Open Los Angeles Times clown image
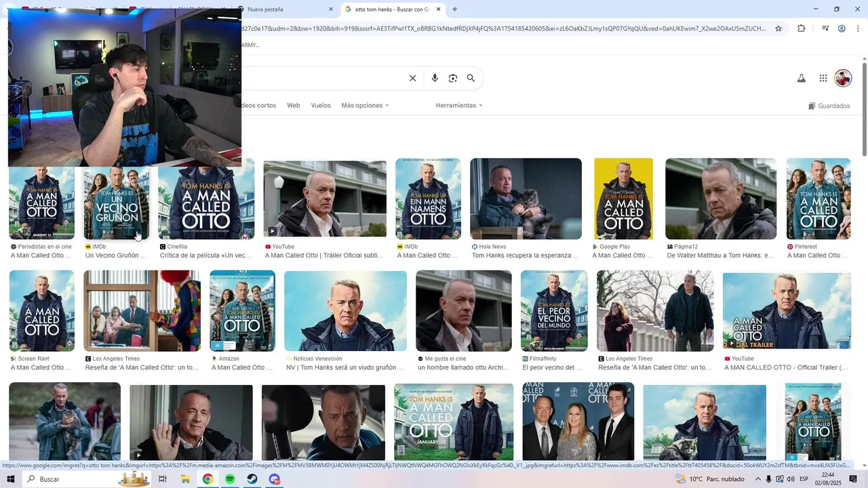Image resolution: width=868 pixels, height=488 pixels. pos(142,310)
